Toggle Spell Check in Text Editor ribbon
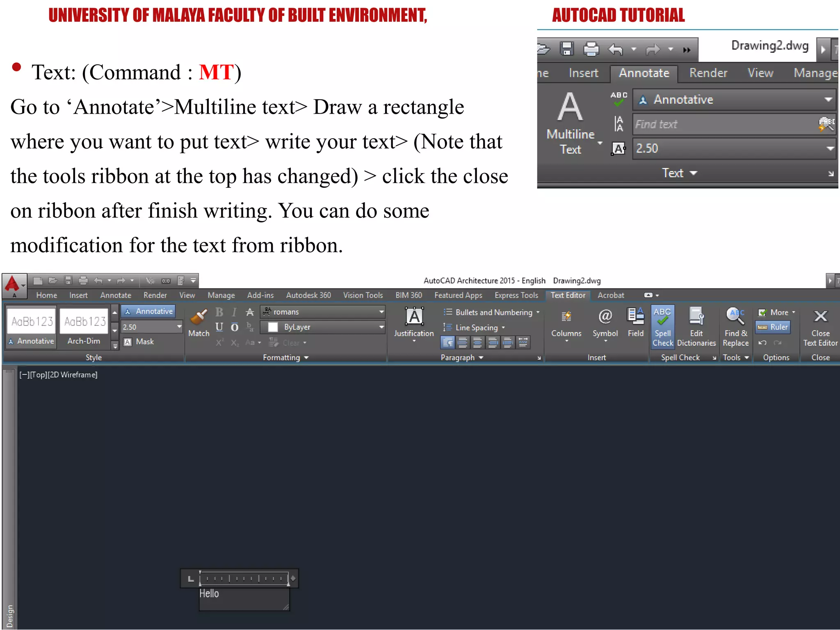The height and width of the screenshot is (630, 840). click(662, 327)
